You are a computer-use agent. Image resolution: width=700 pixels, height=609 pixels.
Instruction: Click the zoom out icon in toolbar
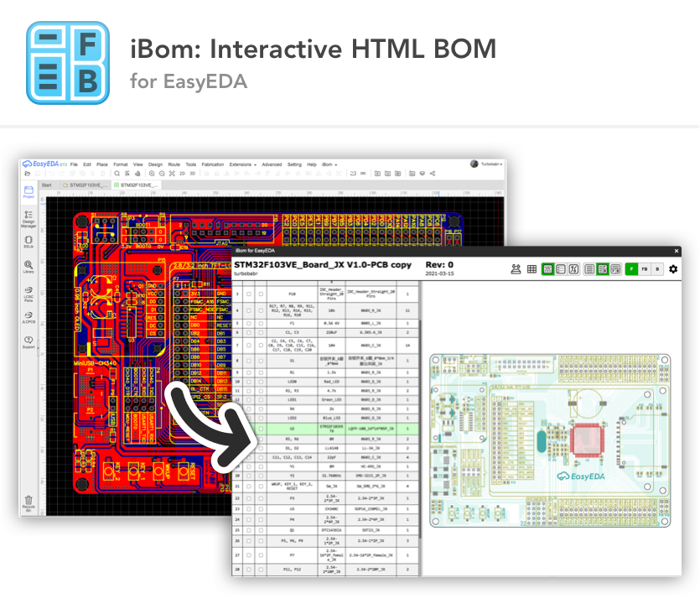[162, 174]
